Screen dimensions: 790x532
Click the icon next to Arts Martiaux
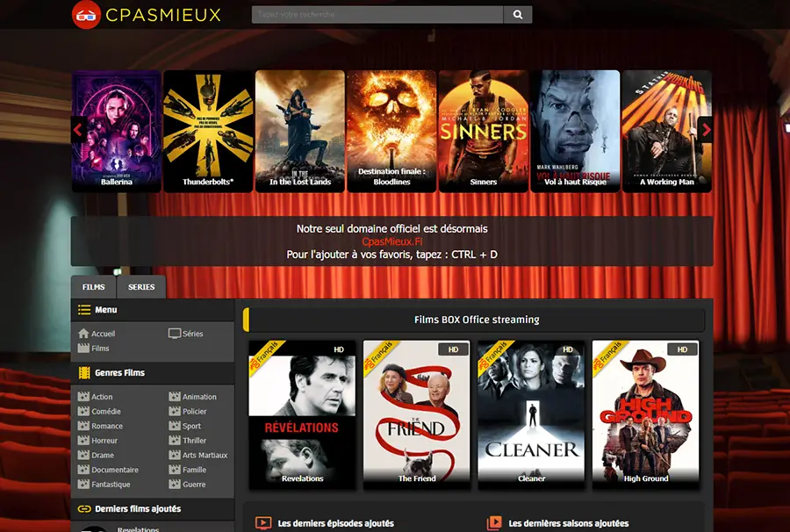[x=175, y=455]
